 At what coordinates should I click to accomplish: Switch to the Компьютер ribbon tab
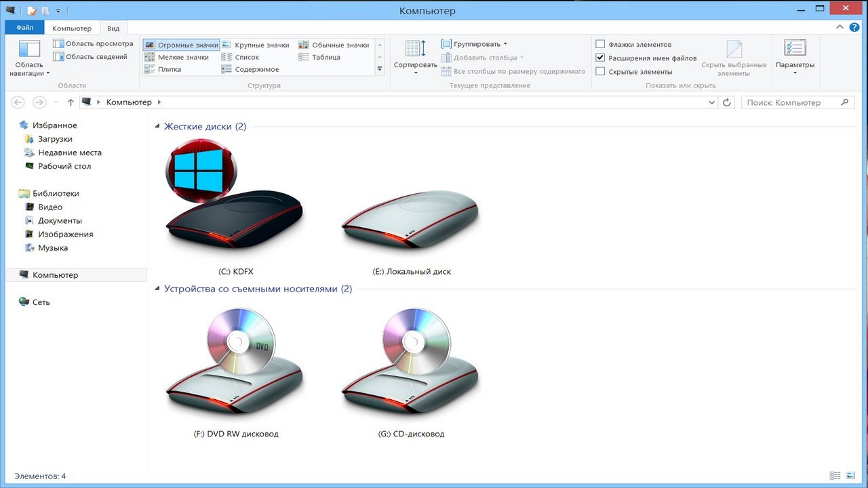coord(72,28)
